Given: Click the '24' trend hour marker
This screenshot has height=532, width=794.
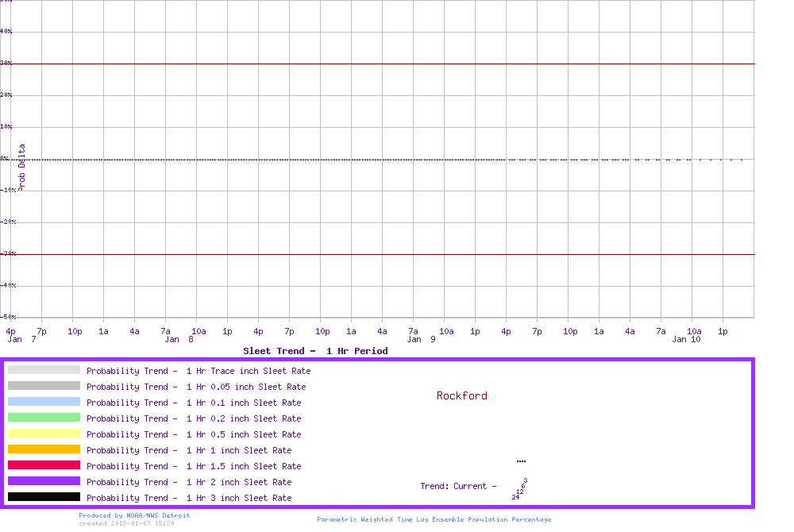Looking at the screenshot, I should [515, 497].
